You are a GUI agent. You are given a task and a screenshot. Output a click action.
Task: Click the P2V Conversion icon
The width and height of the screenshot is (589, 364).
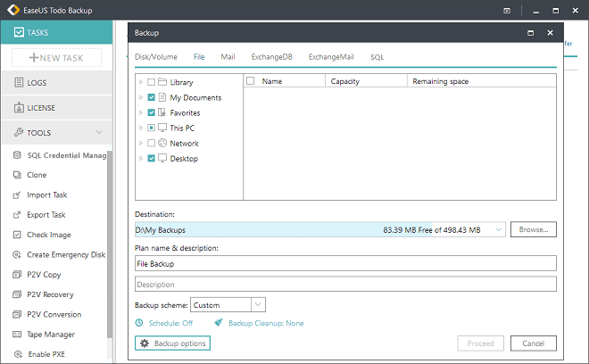17,314
